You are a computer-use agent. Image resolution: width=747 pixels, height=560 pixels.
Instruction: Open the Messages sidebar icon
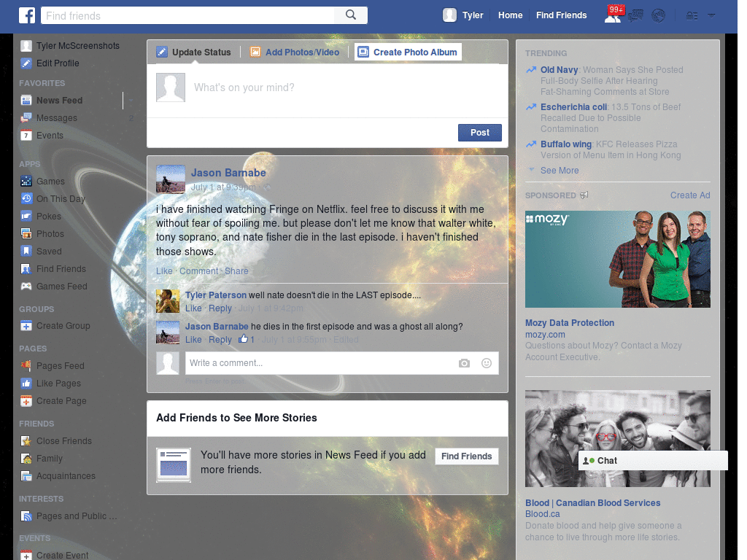tap(26, 118)
